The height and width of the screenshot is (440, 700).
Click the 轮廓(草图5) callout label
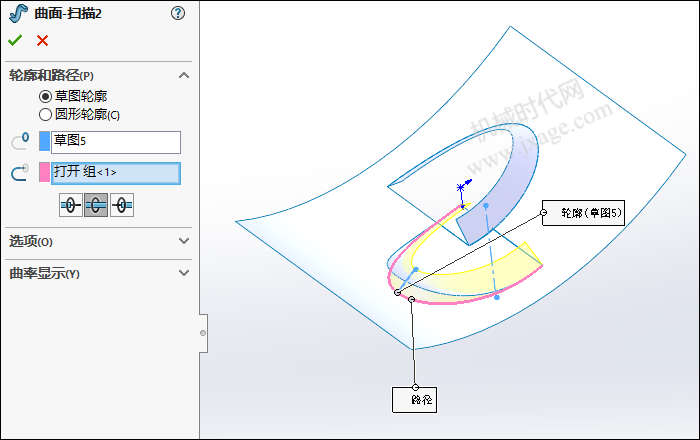pos(583,213)
